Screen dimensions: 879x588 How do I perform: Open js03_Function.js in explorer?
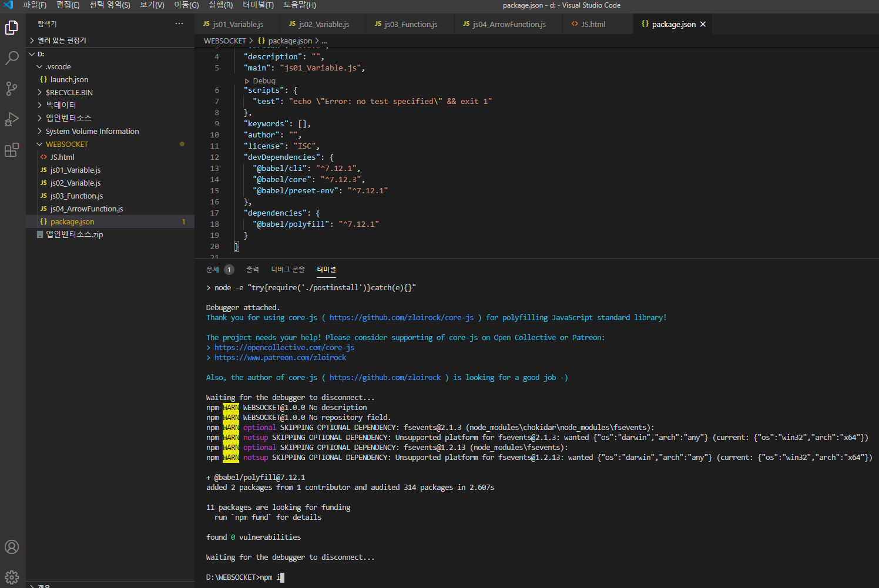[76, 196]
